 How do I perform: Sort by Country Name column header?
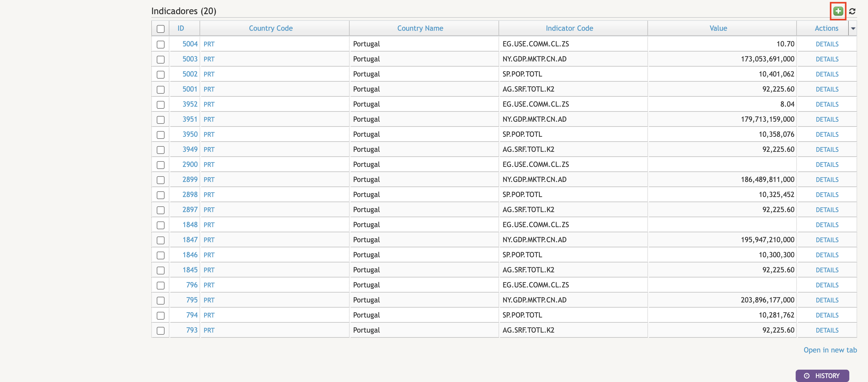point(420,28)
